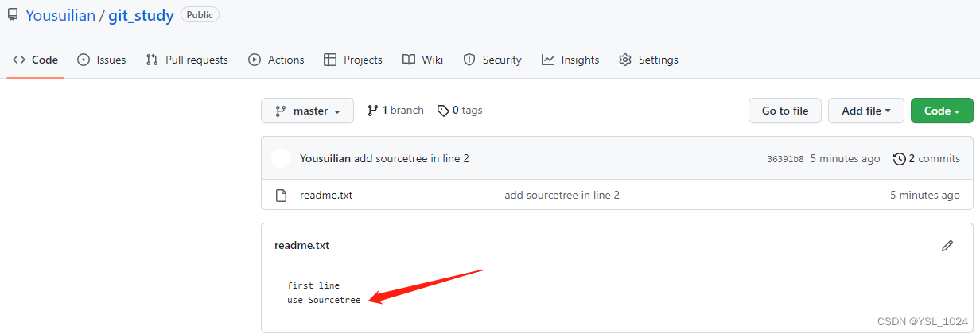
Task: Expand the master branch dropdown
Action: (x=307, y=111)
